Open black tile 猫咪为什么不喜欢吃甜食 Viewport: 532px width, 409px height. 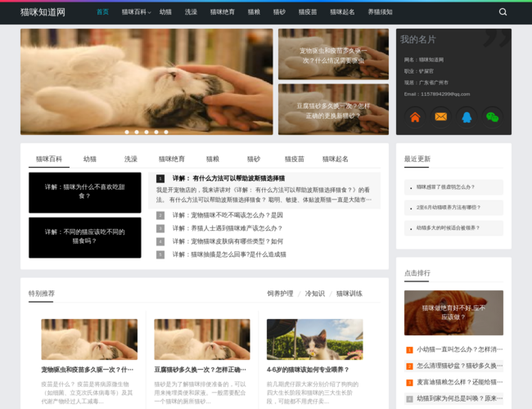coord(85,192)
